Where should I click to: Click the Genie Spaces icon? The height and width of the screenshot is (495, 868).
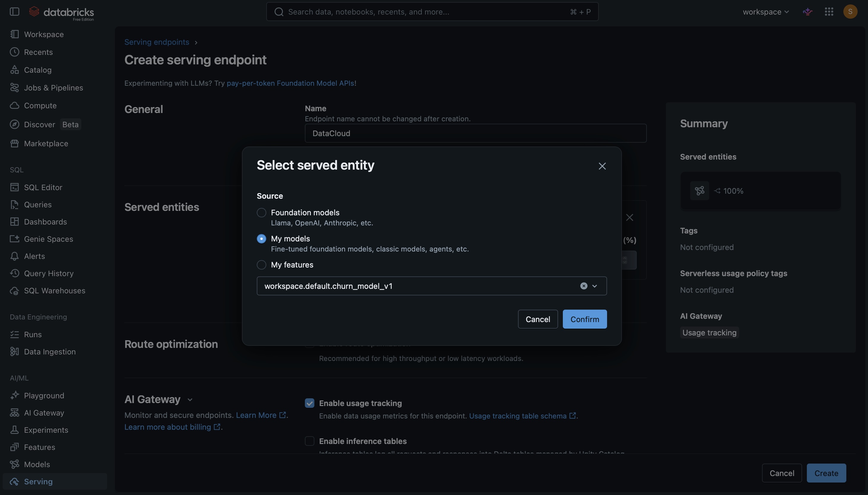click(x=14, y=239)
